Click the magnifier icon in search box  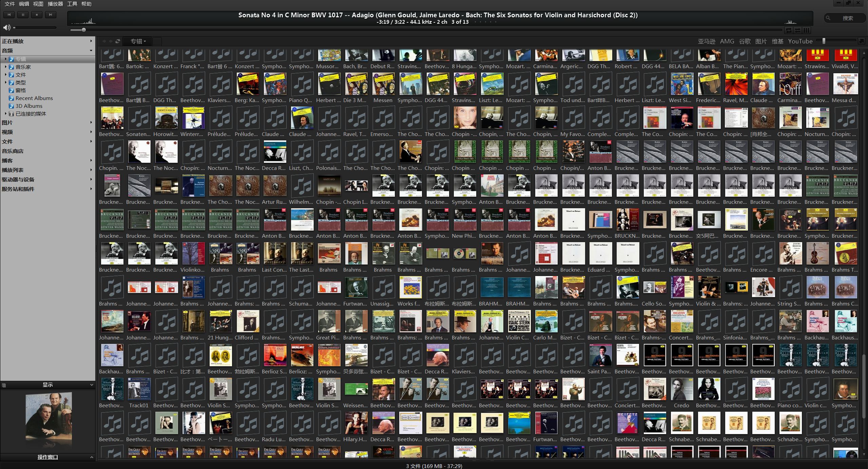[828, 18]
